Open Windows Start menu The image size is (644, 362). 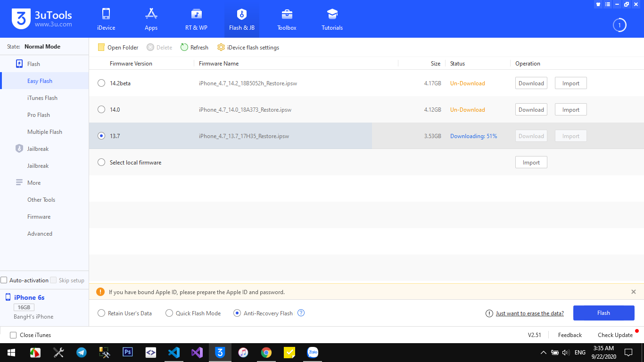click(11, 352)
